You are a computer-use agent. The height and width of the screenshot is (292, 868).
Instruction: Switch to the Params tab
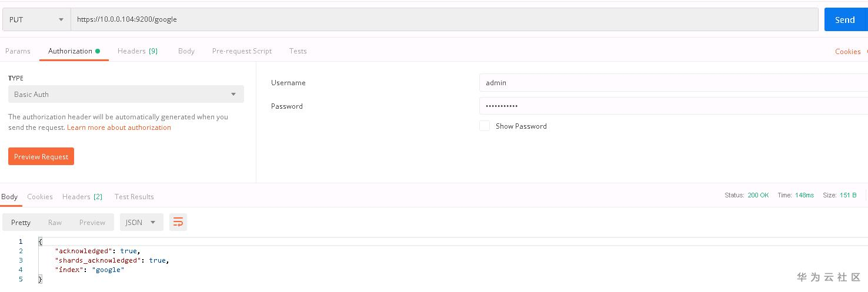[18, 51]
